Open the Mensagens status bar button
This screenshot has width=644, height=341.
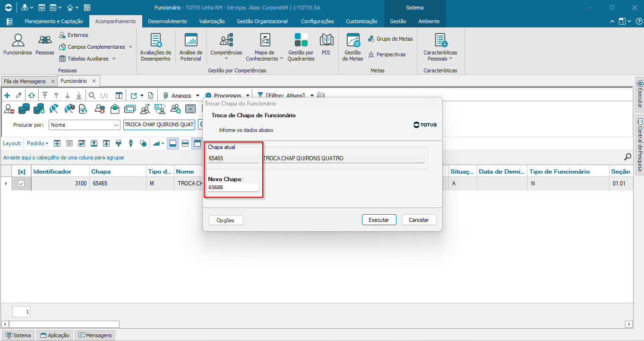95,335
